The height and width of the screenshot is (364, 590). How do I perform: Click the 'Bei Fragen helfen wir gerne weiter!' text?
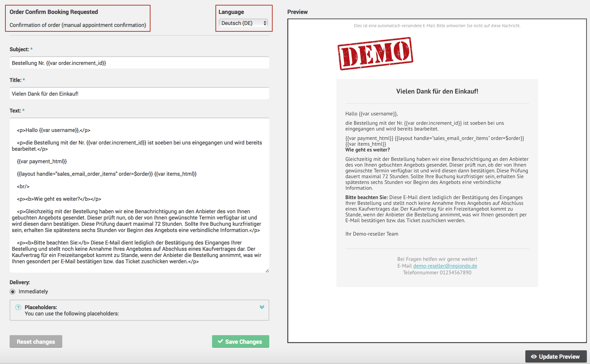tap(437, 259)
